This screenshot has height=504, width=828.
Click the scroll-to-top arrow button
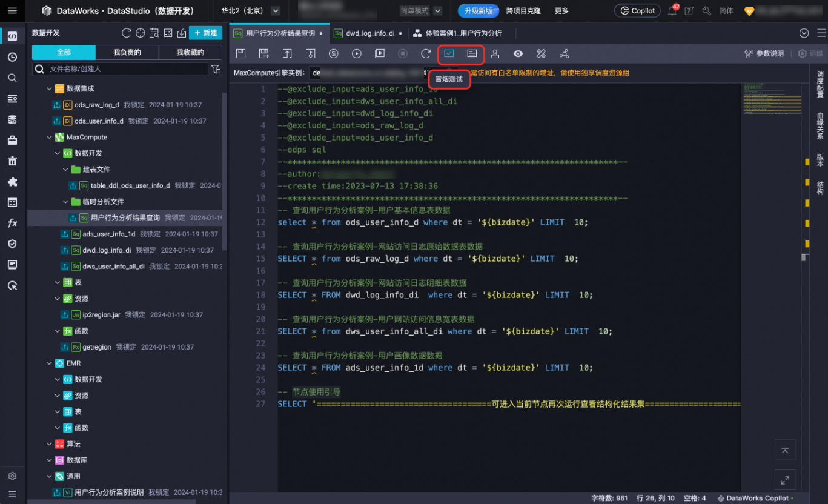click(x=784, y=450)
